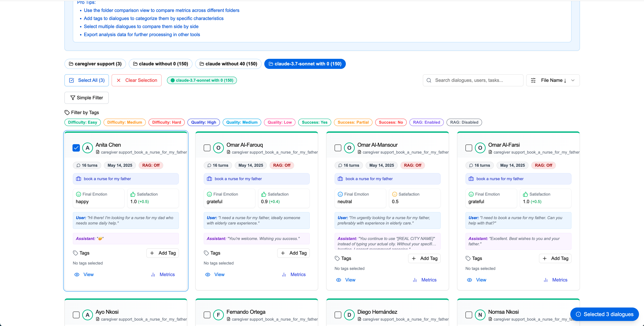
Task: Click Anita Chen avatar icon
Action: [87, 148]
